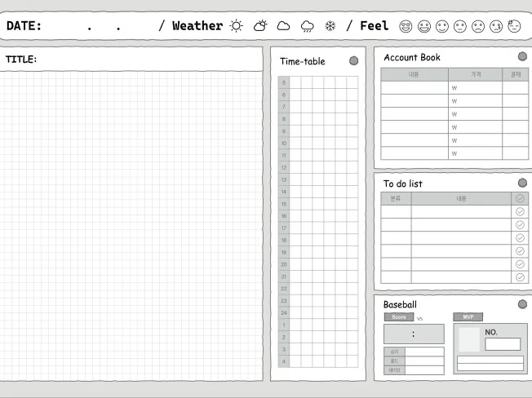Click the gray dot in Baseball panel
The image size is (532, 398).
pos(522,304)
